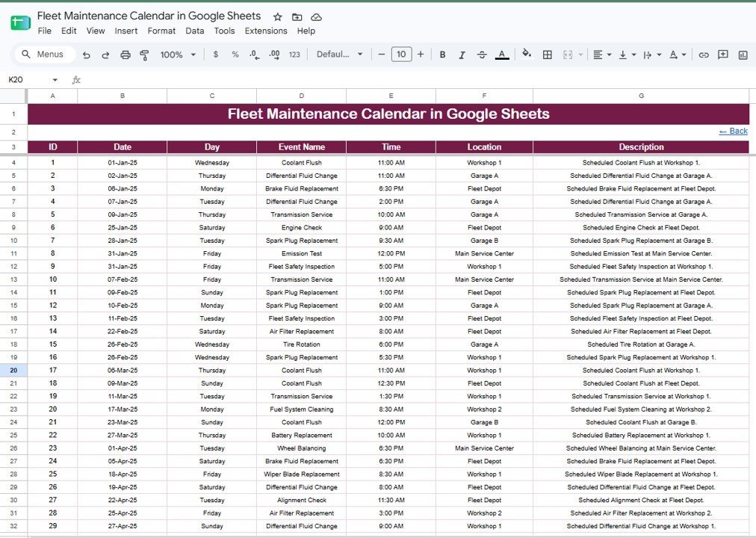The height and width of the screenshot is (538, 756).
Task: Select the Alignment Check event cell
Action: pyautogui.click(x=301, y=500)
